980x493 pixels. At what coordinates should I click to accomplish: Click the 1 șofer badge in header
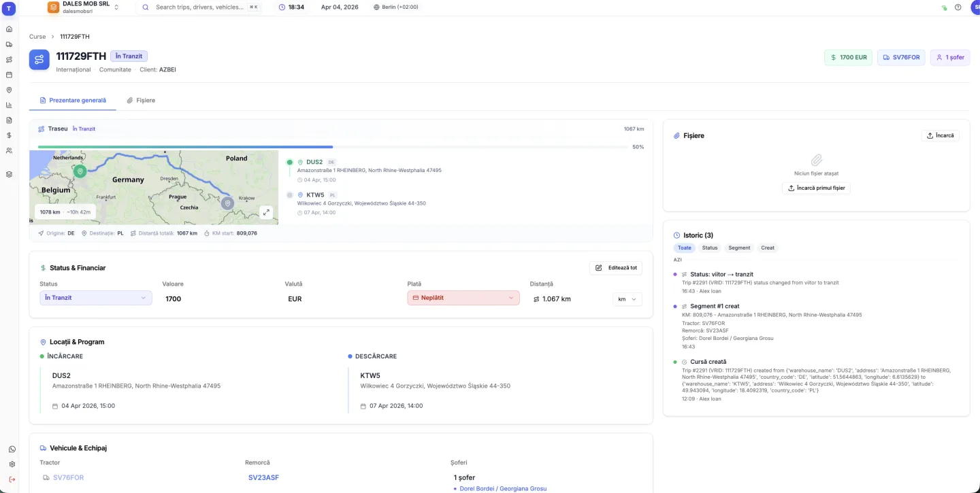[x=950, y=57]
